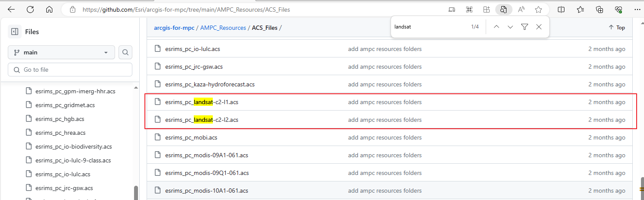Start Read aloud from address bar
This screenshot has width=644, height=200.
[x=521, y=9]
